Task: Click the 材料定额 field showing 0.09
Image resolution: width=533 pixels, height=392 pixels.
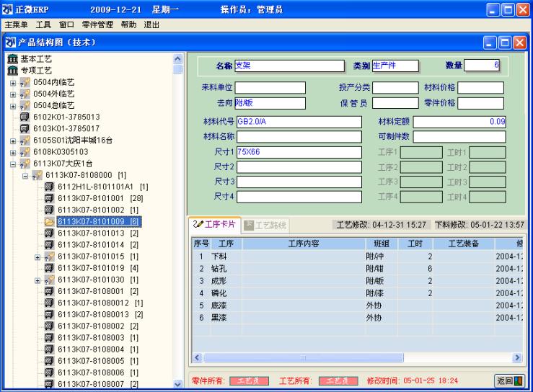Action: 459,122
